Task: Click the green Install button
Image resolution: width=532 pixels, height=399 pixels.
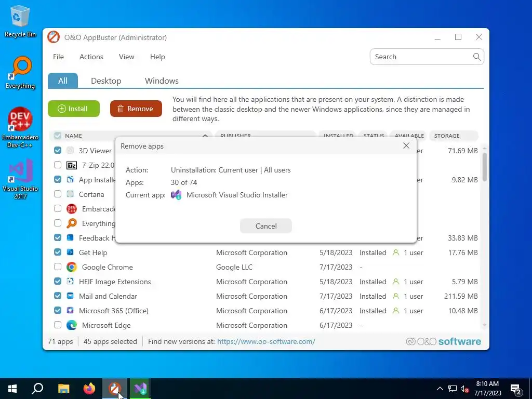Action: pyautogui.click(x=74, y=109)
